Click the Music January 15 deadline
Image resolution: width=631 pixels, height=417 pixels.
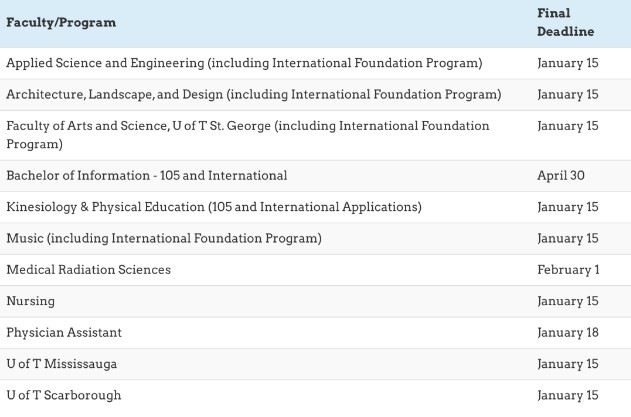click(x=567, y=238)
